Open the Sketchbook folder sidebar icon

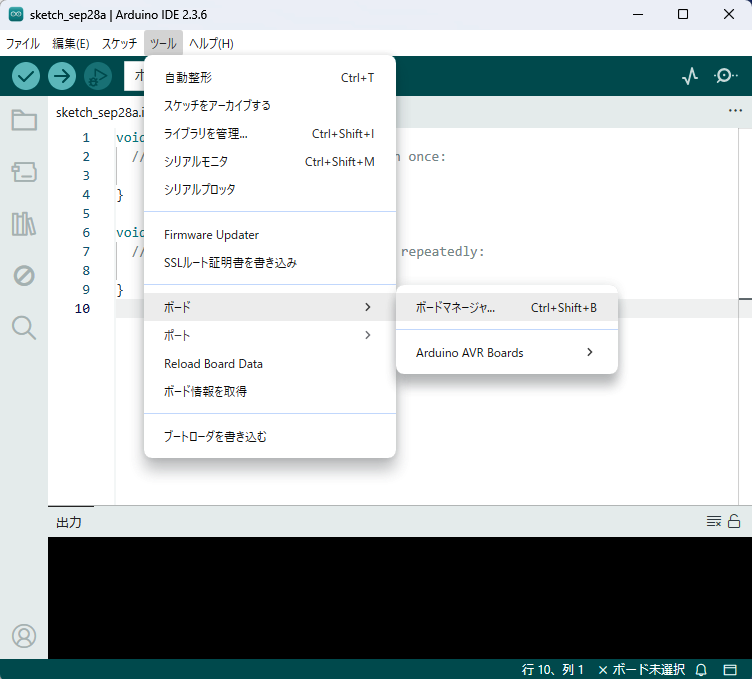point(24,121)
